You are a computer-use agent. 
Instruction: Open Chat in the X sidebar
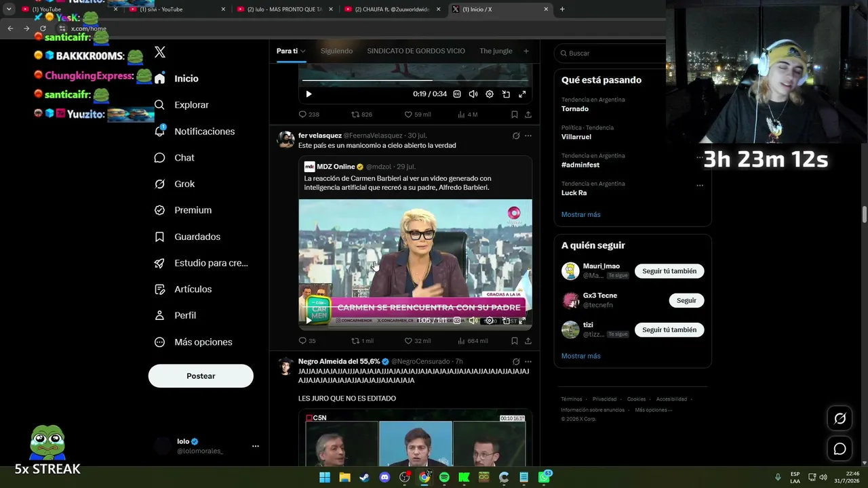pyautogui.click(x=174, y=158)
